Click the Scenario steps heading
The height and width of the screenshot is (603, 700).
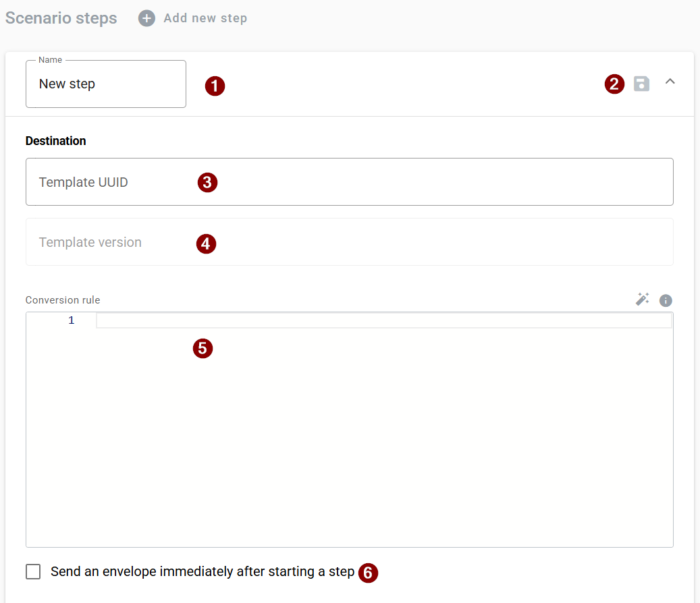(61, 18)
